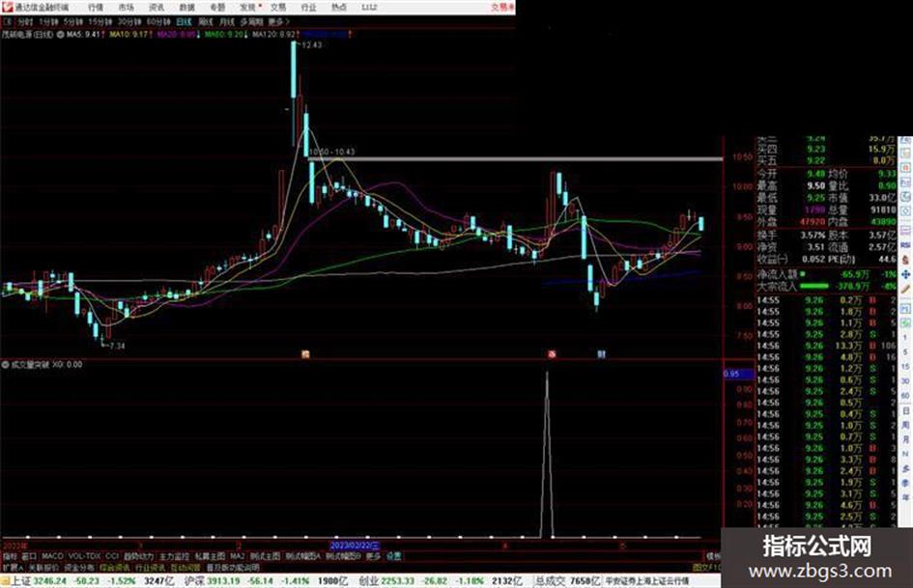Switch sub-indicator to 主力监控

(174, 556)
